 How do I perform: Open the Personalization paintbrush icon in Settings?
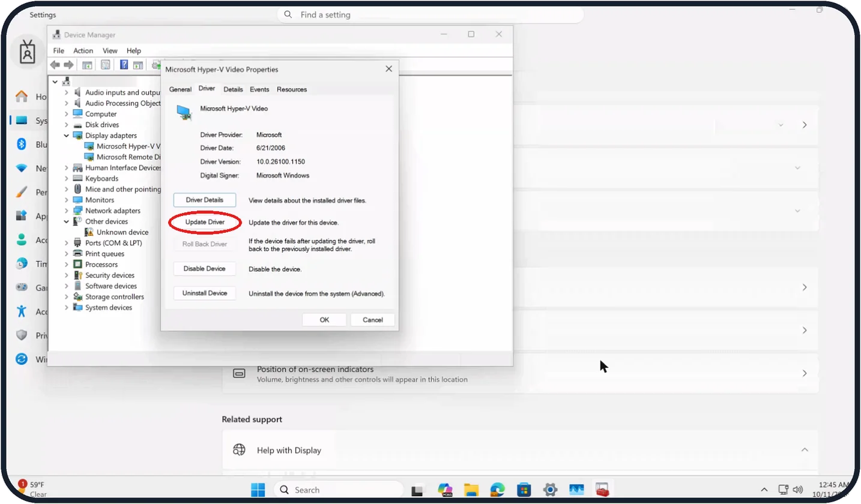tap(22, 192)
